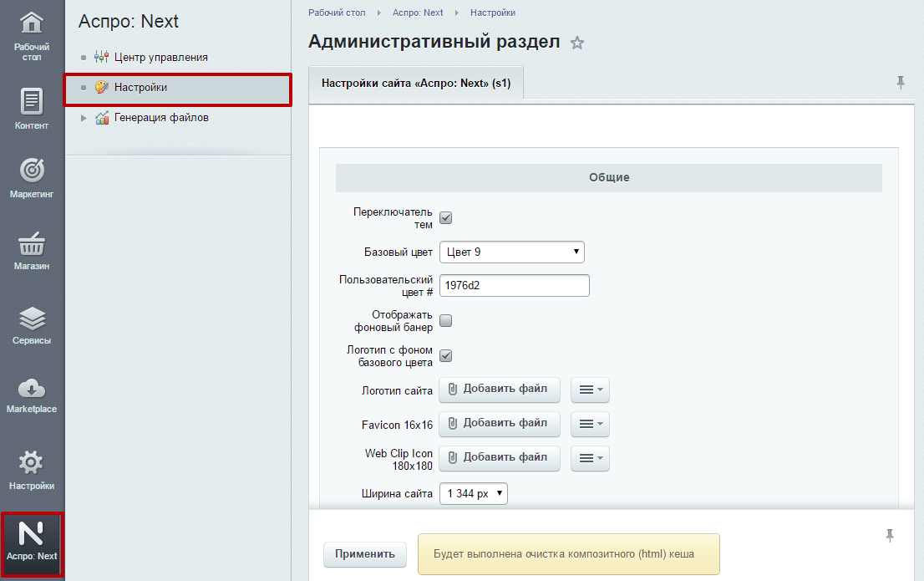Click the Центр управления sliders icon

click(x=102, y=57)
